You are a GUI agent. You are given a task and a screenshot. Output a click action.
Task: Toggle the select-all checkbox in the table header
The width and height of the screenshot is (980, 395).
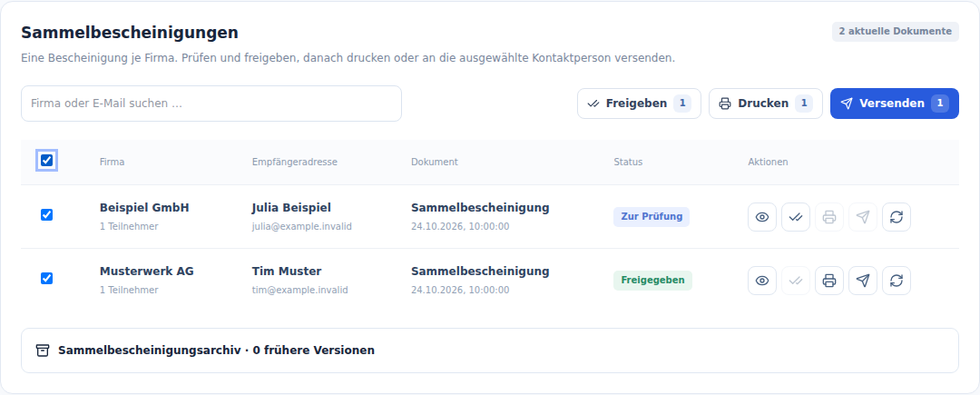pos(47,161)
